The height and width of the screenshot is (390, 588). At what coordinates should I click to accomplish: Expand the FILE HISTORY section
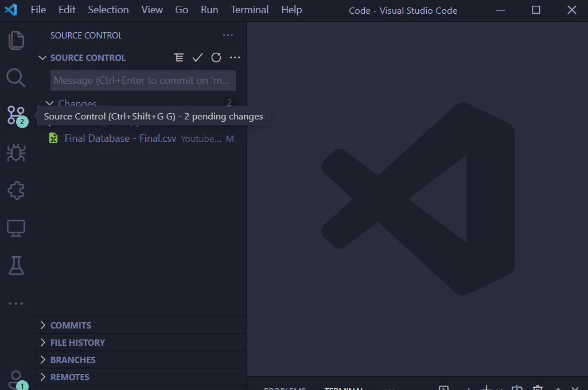tap(141, 342)
